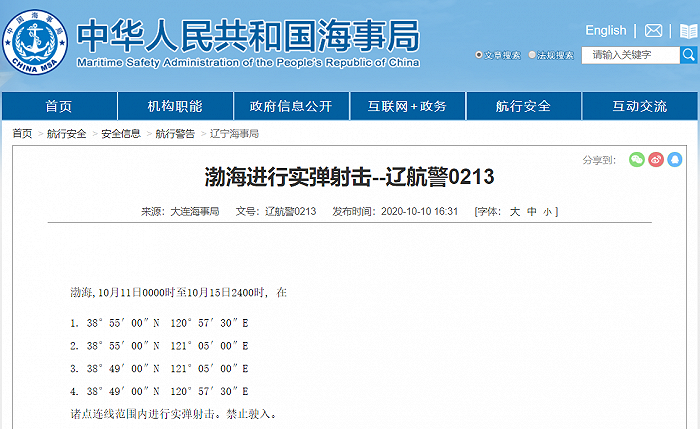Focus the 请输入关键字 search field

[x=630, y=55]
